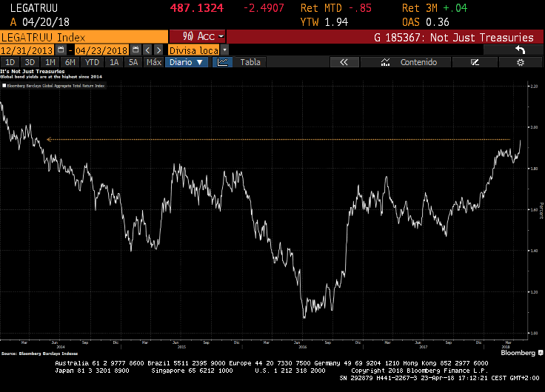
Task: Select the 6M range tab
Action: tap(70, 62)
